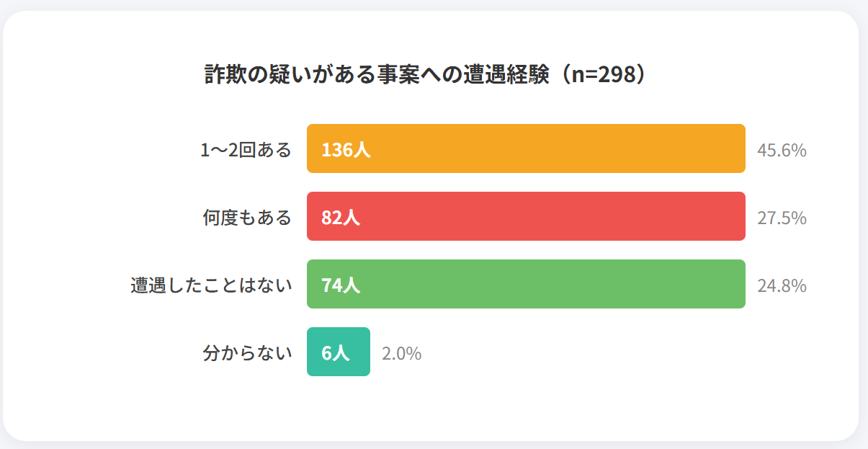Pick the orange bar's right end
Viewport: 868px width, 449px height.
pos(738,148)
